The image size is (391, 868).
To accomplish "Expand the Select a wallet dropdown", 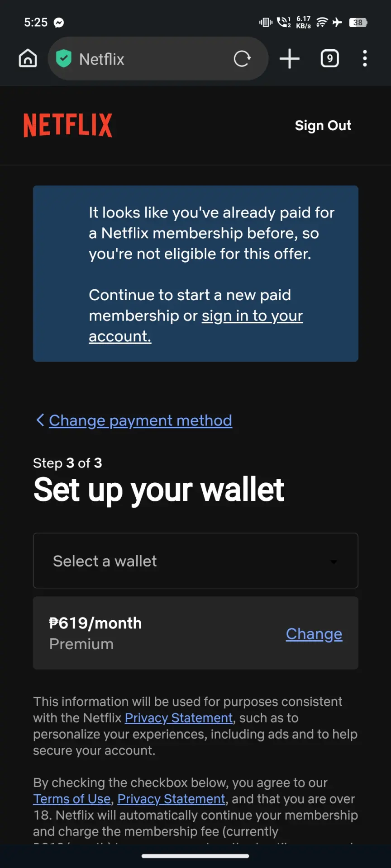I will pos(195,561).
